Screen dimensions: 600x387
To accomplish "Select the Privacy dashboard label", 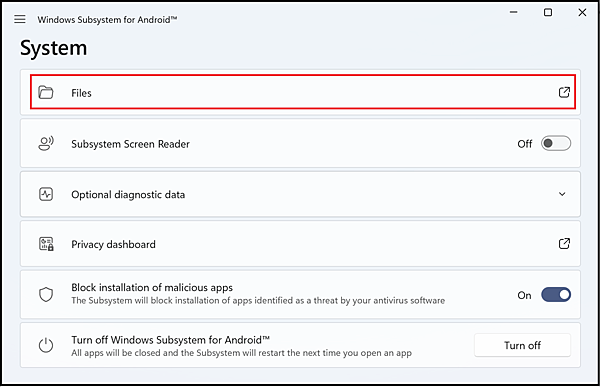I will (x=113, y=244).
